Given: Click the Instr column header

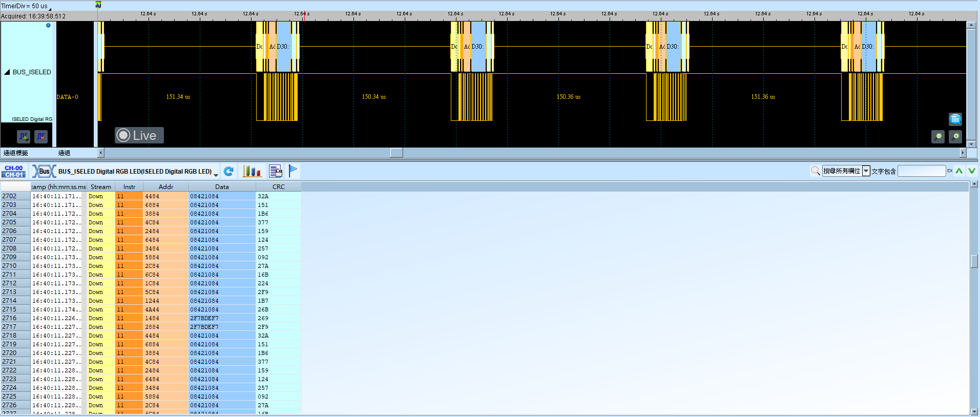Looking at the screenshot, I should coord(129,187).
